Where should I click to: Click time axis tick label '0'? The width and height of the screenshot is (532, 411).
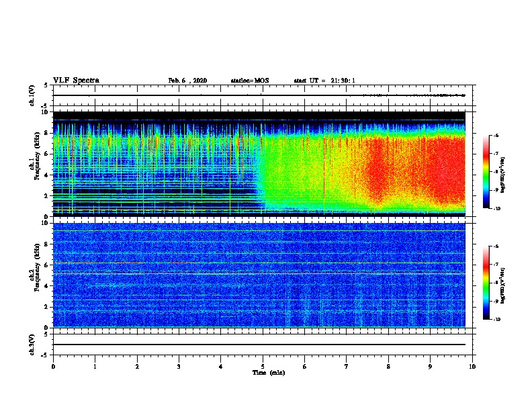click(x=53, y=366)
